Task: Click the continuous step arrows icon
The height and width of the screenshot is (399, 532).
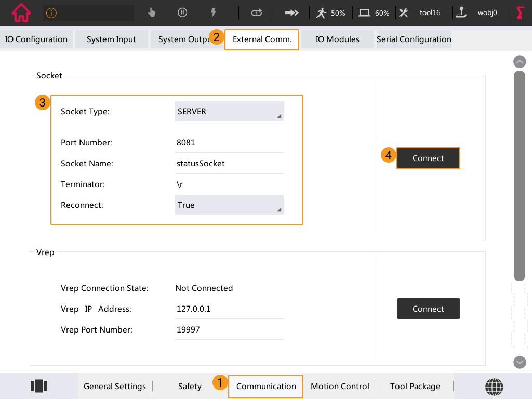Action: pos(291,13)
